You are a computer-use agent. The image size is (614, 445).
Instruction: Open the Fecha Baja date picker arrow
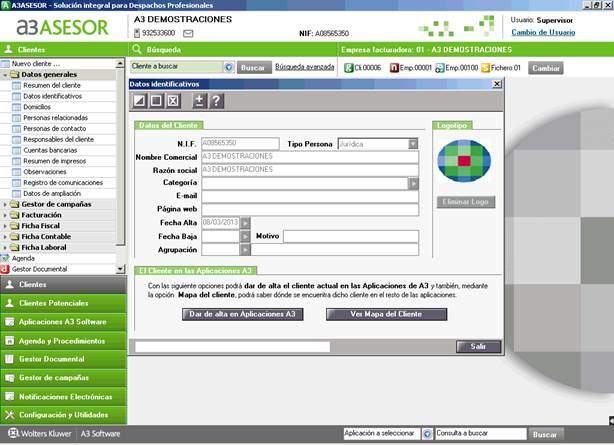click(245, 237)
